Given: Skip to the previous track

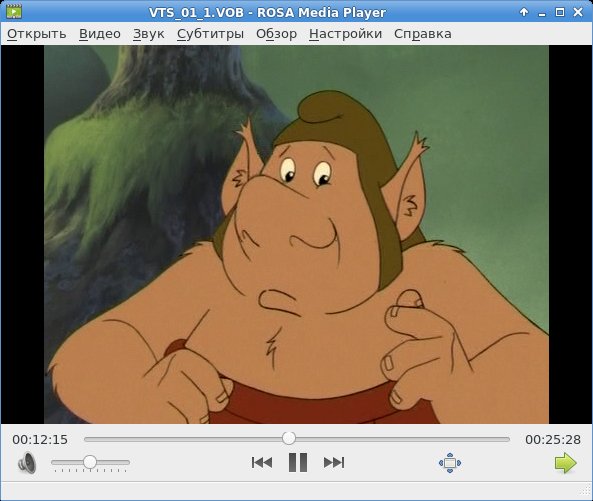Looking at the screenshot, I should (x=262, y=462).
